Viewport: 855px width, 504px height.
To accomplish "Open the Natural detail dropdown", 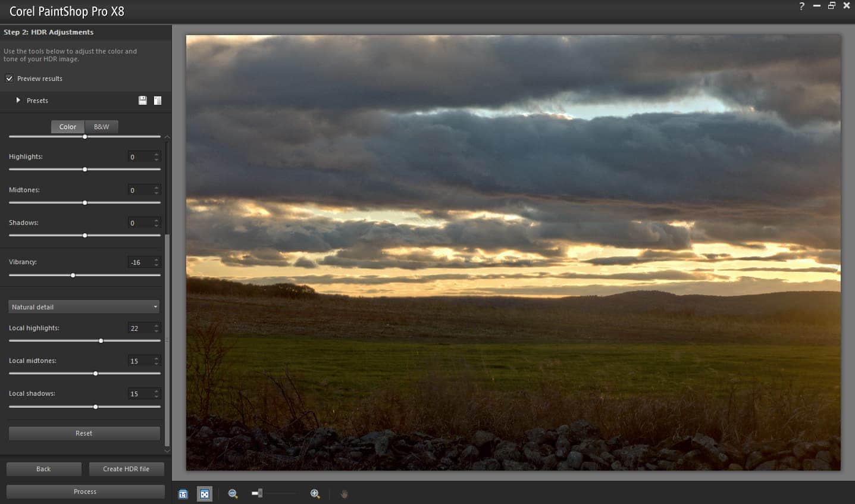I will pyautogui.click(x=84, y=307).
